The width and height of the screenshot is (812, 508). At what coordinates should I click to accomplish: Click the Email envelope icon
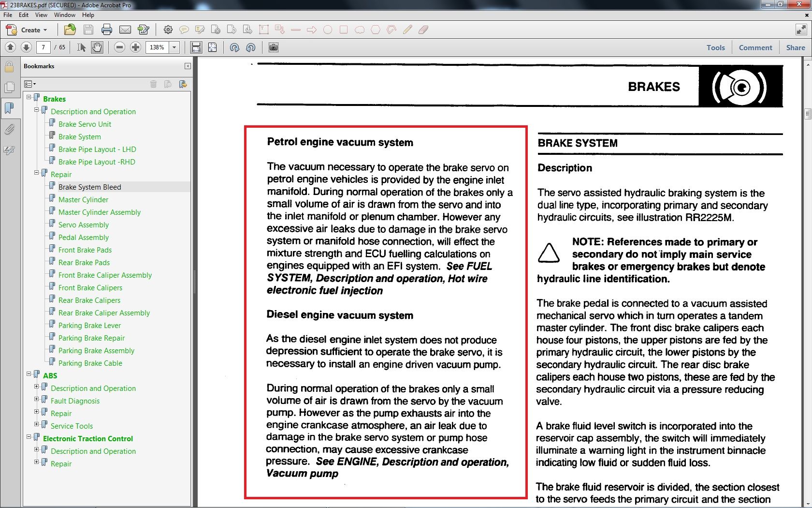click(x=125, y=30)
